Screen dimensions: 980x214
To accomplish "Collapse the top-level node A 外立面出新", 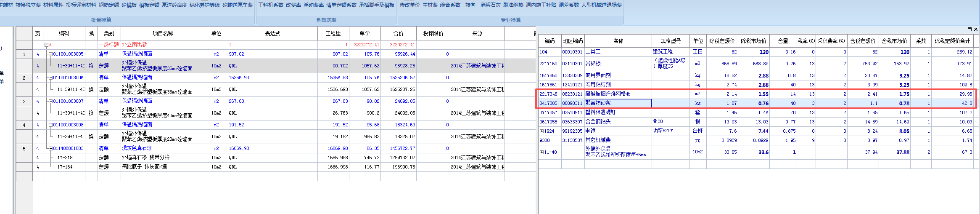I will (47, 45).
